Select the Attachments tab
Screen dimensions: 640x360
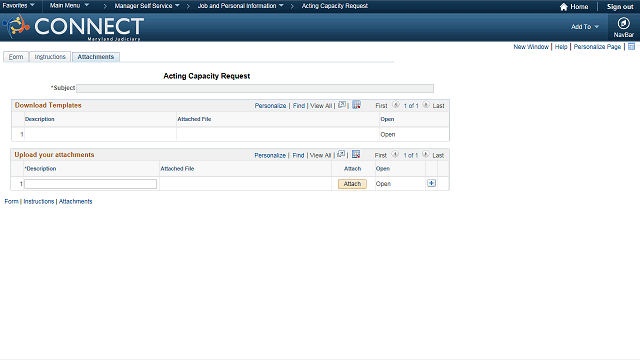pyautogui.click(x=96, y=57)
